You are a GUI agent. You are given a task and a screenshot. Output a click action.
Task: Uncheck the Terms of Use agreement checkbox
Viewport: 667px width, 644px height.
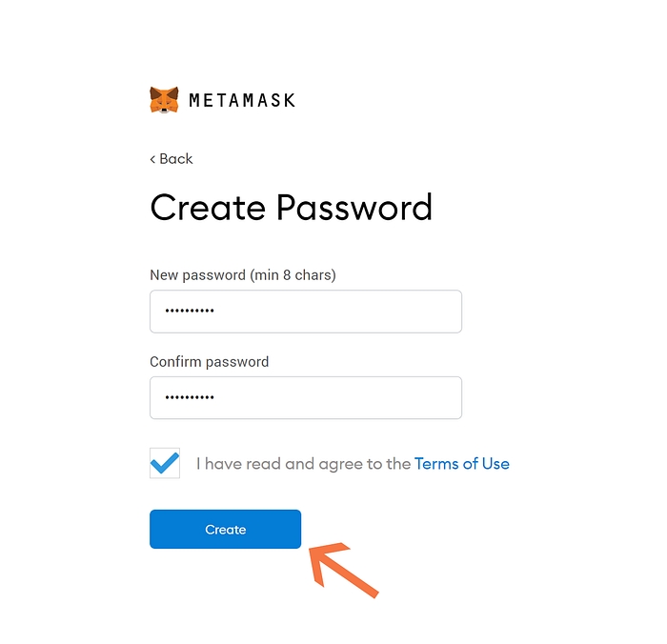tap(165, 464)
